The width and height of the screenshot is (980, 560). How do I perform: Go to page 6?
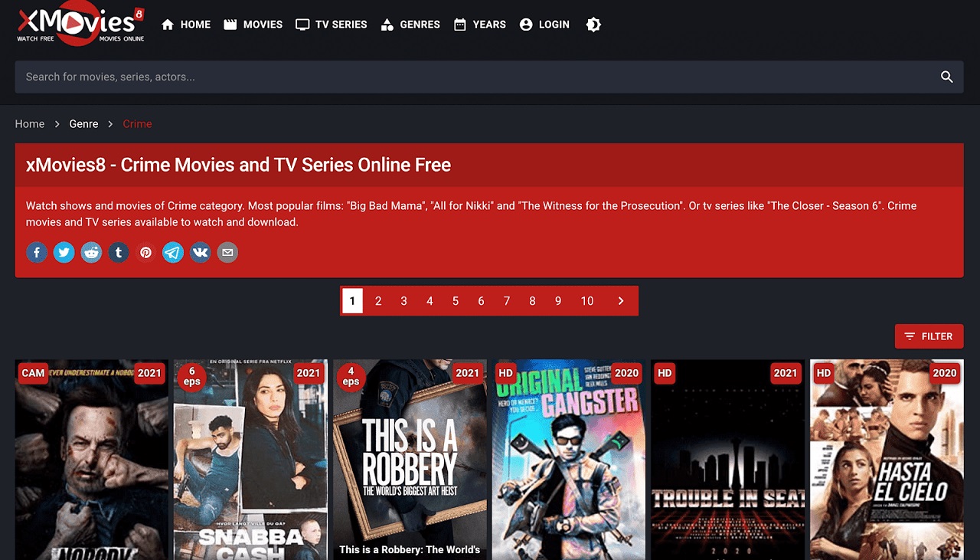tap(481, 301)
